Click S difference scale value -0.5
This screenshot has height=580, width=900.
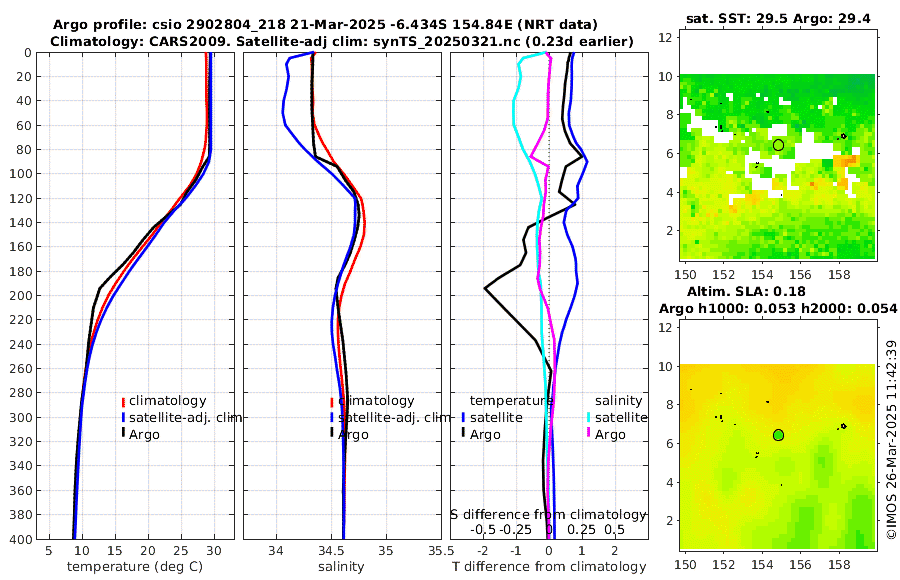[x=483, y=530]
